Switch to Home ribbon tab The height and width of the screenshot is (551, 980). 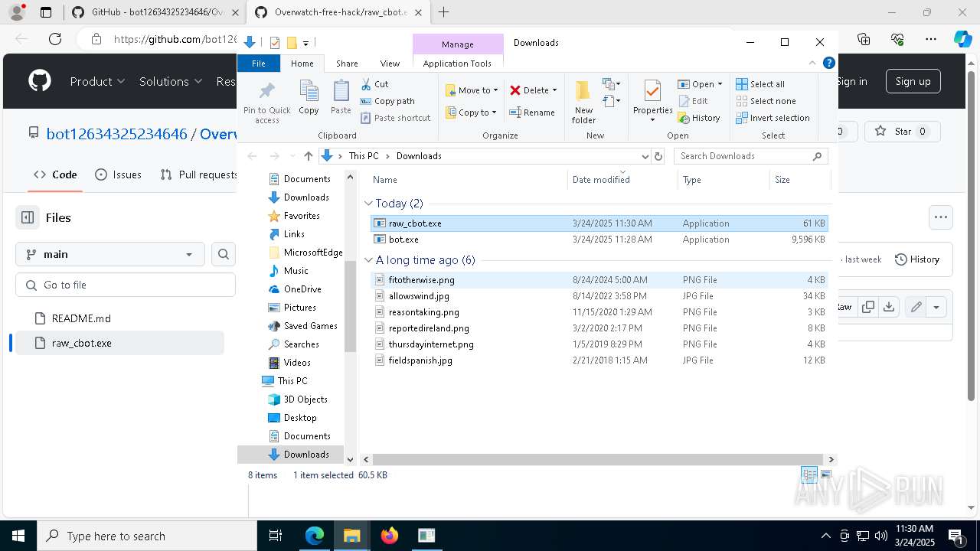pos(302,64)
